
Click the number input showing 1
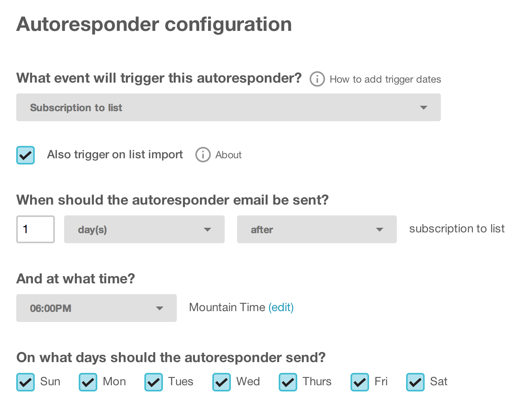tap(35, 229)
